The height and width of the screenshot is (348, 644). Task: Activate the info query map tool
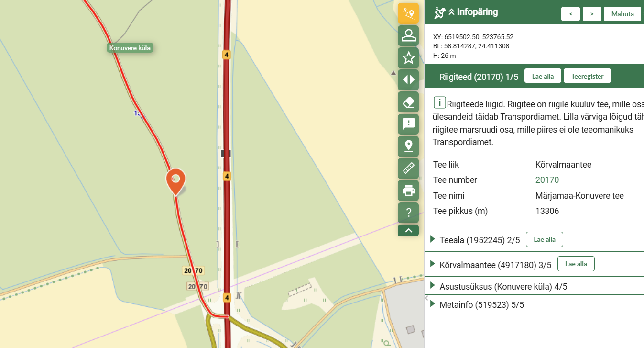point(408,13)
